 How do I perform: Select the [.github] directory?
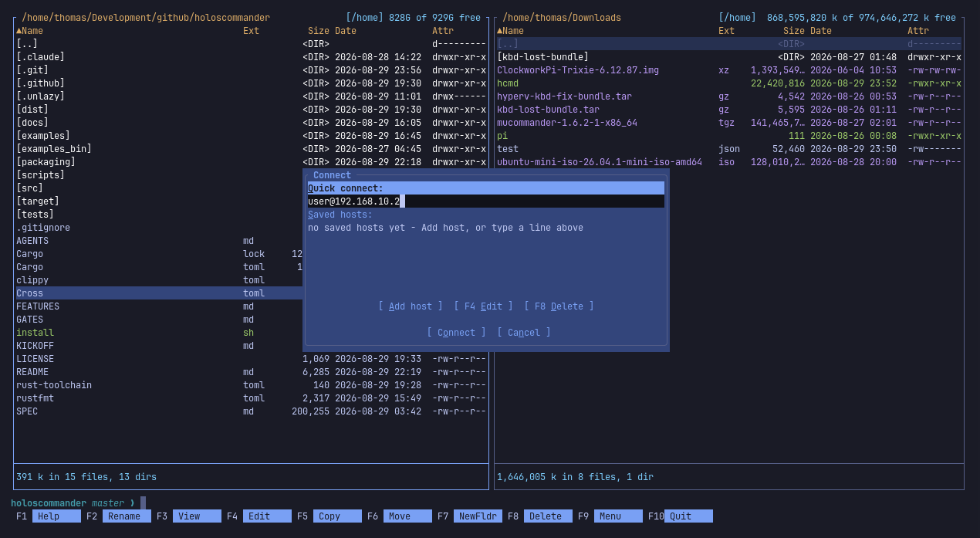tap(252, 83)
